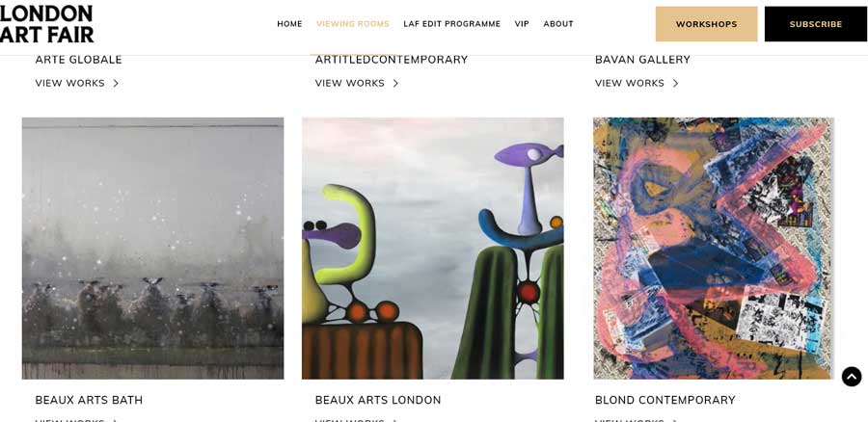Viewport: 868px width, 422px height.
Task: Click the London Art Fair logo
Action: (46, 24)
